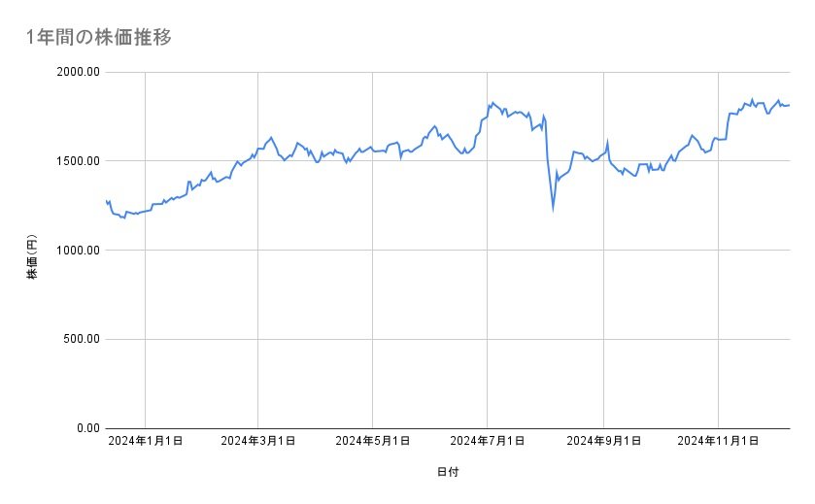This screenshot has height=504, width=815.
Task: Select the "2024年9月1日" date label
Action: click(x=604, y=442)
